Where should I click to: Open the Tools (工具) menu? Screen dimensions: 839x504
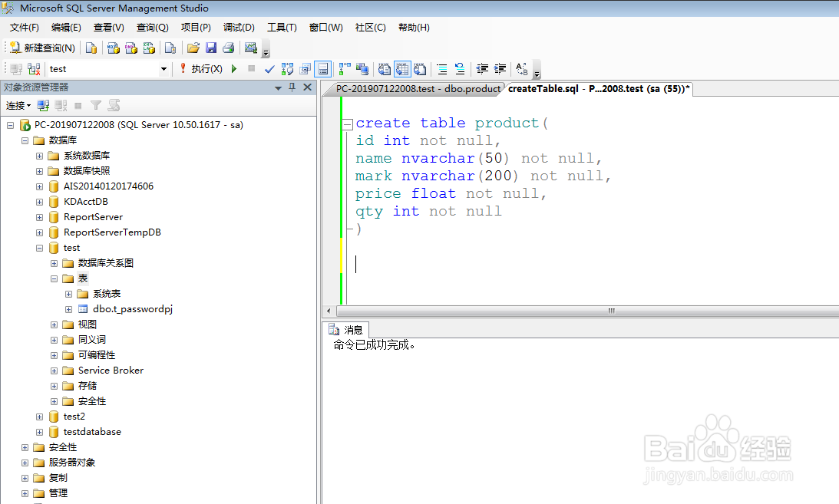coord(282,28)
